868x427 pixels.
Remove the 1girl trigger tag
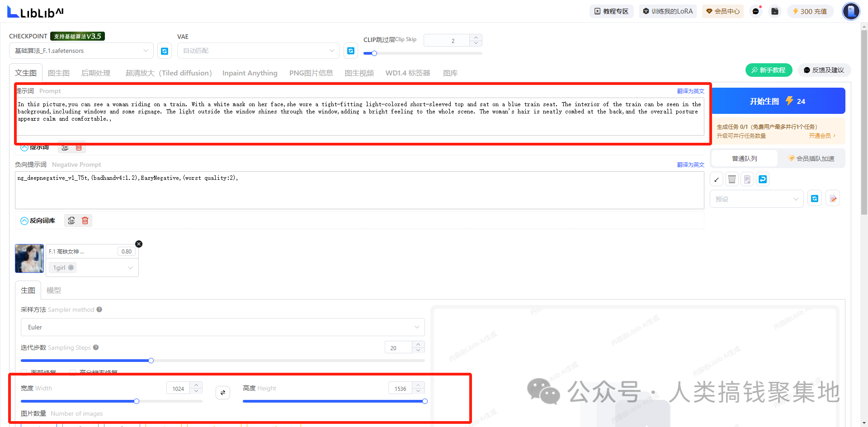coord(71,267)
